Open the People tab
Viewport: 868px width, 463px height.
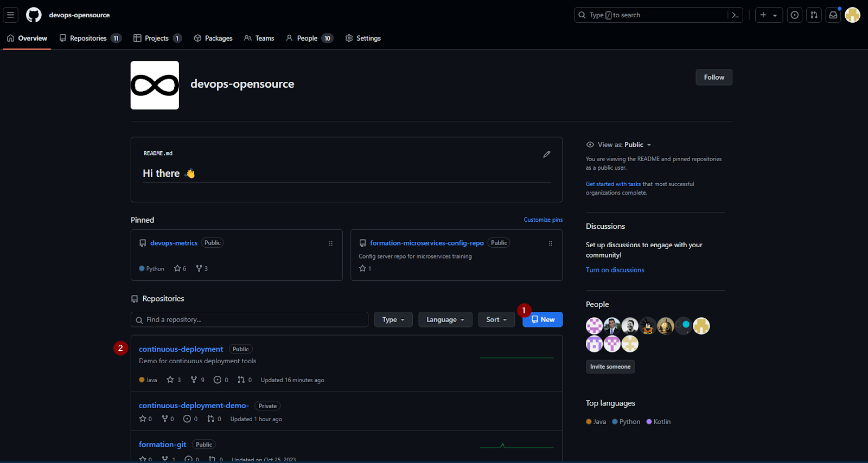tap(309, 38)
